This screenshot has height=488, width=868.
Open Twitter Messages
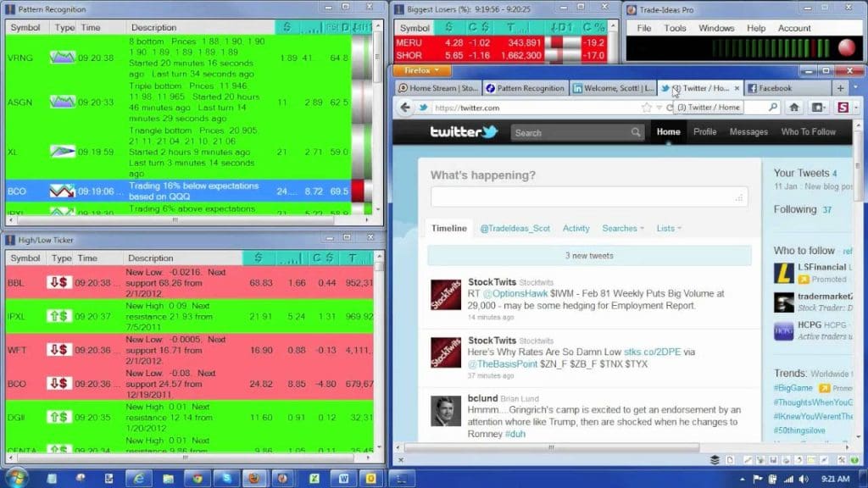click(748, 131)
